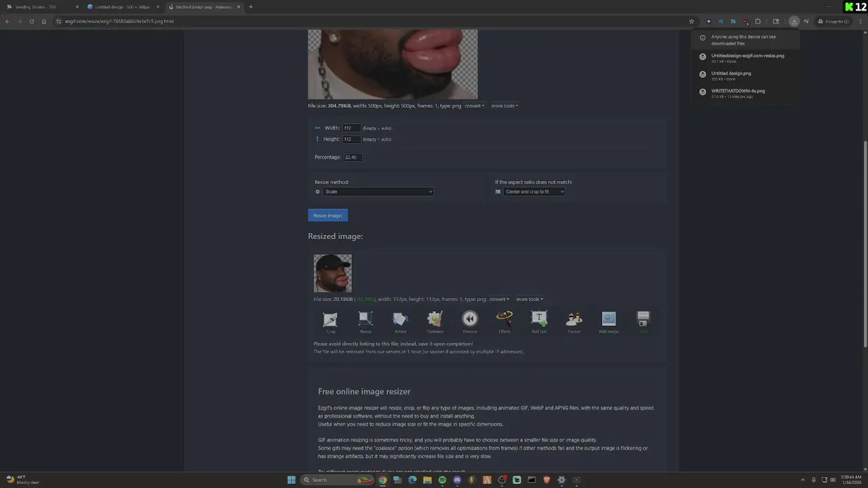Open a new browser tab
The image size is (868, 488).
251,7
